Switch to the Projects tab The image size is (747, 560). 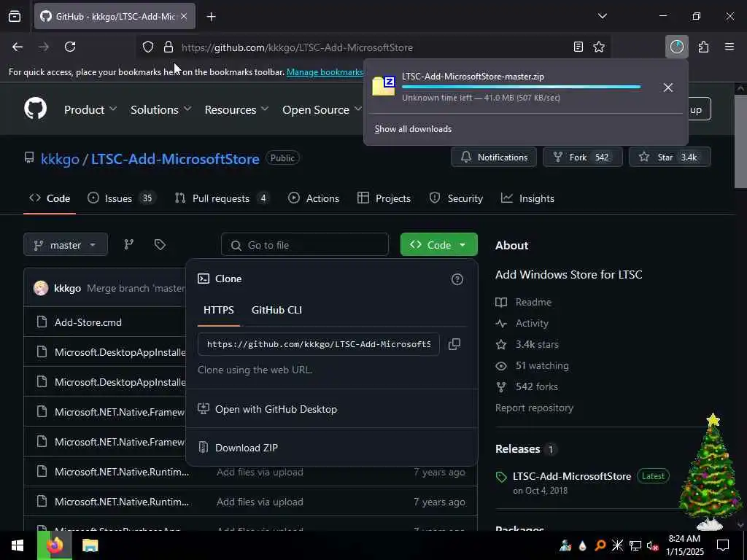[x=384, y=198]
